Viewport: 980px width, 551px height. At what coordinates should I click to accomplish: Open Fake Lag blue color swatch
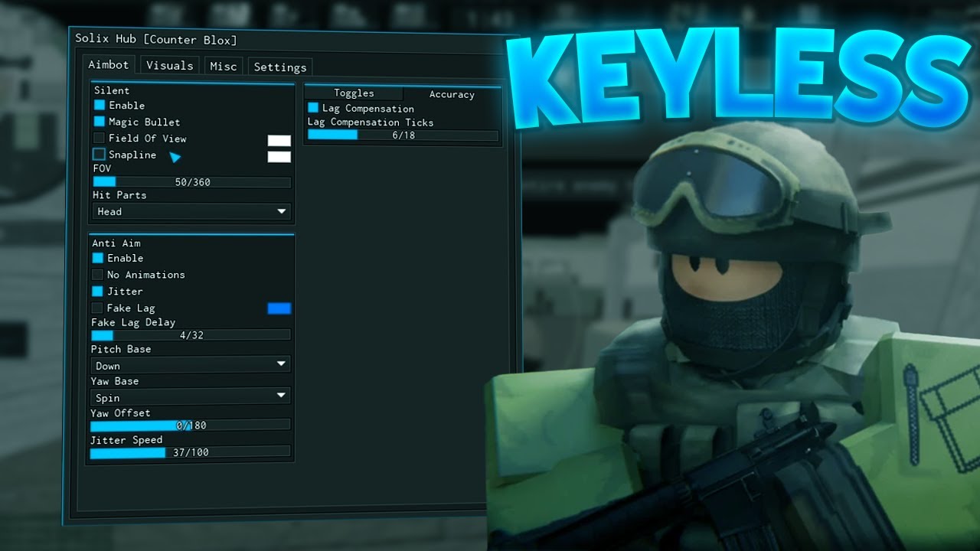[279, 308]
